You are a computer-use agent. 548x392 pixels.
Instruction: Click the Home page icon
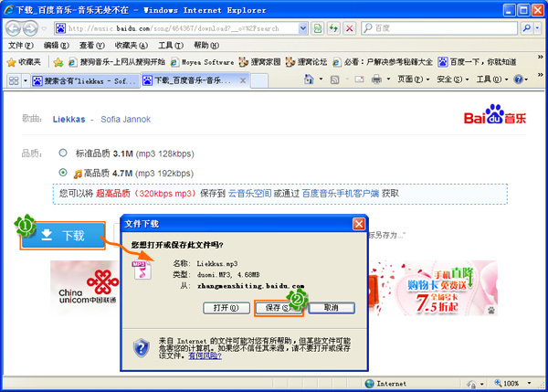309,79
